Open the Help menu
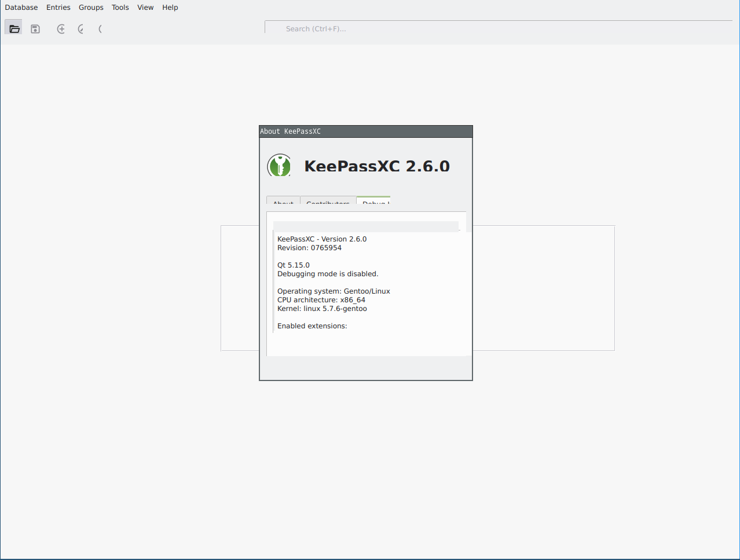The width and height of the screenshot is (740, 560). pos(170,7)
